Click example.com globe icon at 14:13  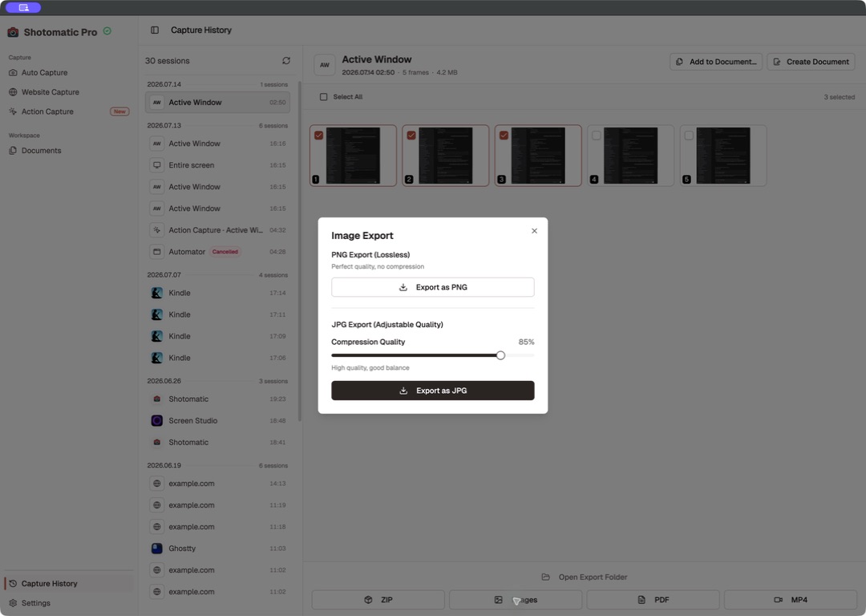click(157, 484)
